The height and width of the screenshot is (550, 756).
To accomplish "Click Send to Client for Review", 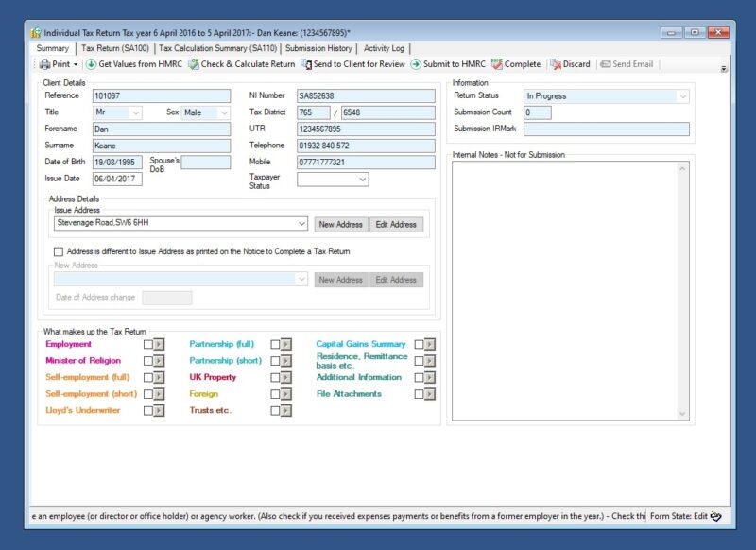I will (x=352, y=64).
